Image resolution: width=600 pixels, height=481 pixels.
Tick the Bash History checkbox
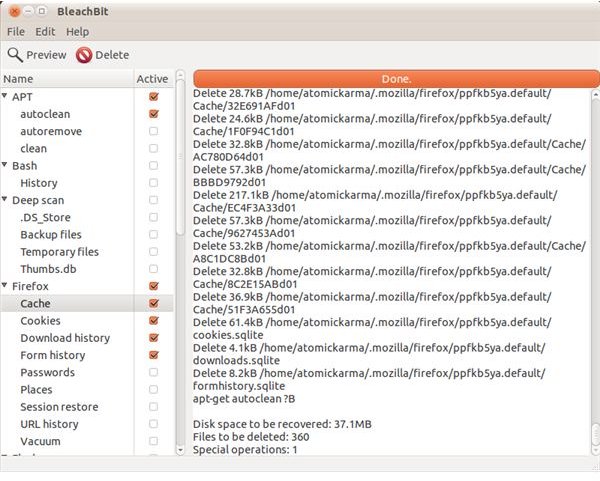(x=153, y=183)
